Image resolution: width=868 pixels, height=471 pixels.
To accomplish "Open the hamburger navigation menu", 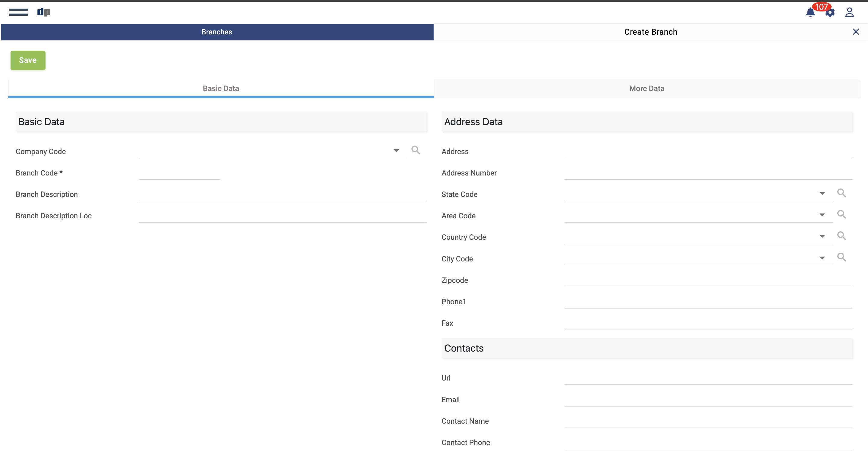I will pos(18,12).
